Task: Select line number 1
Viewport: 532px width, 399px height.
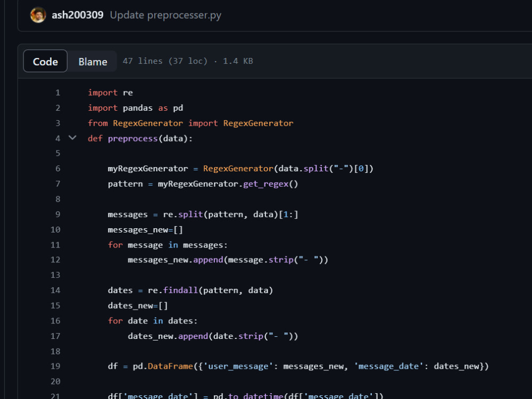Action: point(57,93)
